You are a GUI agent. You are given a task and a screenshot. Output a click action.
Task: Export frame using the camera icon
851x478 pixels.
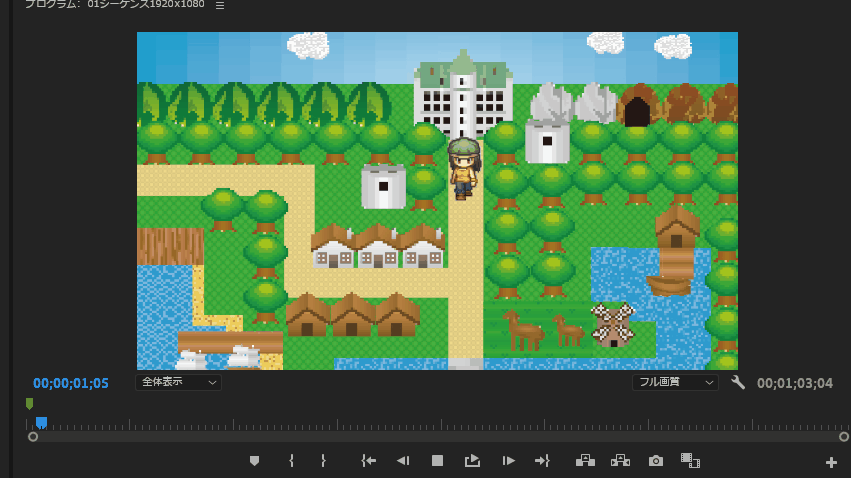(x=655, y=461)
